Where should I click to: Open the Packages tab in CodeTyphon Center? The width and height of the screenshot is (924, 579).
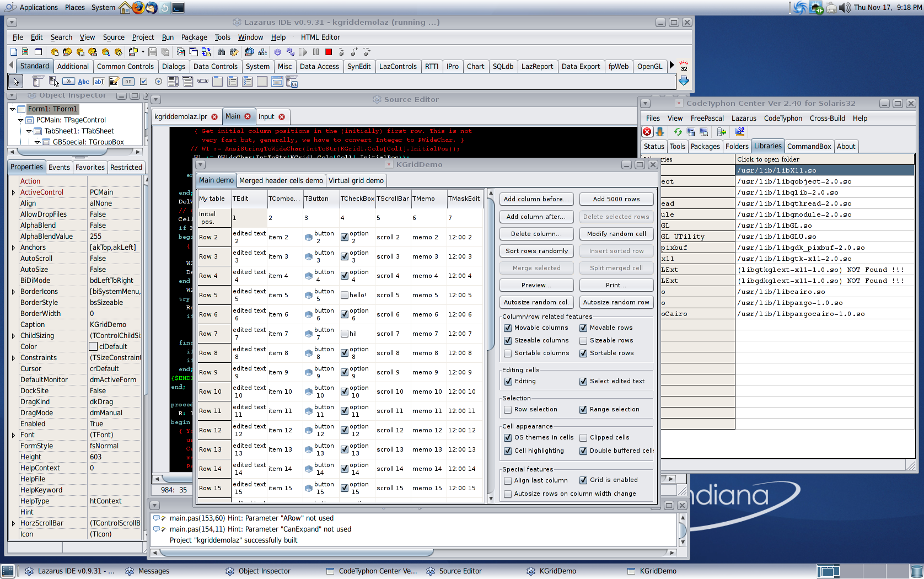pos(705,146)
